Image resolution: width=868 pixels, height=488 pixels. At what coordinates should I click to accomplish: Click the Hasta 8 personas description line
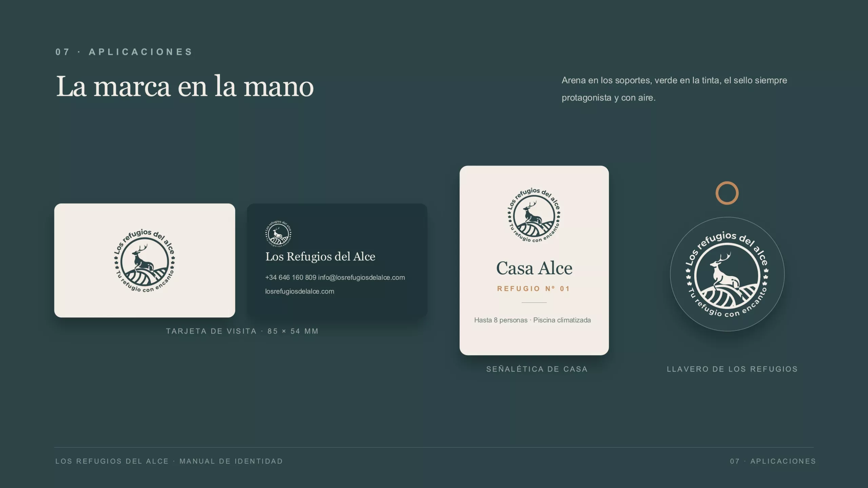[x=532, y=320]
